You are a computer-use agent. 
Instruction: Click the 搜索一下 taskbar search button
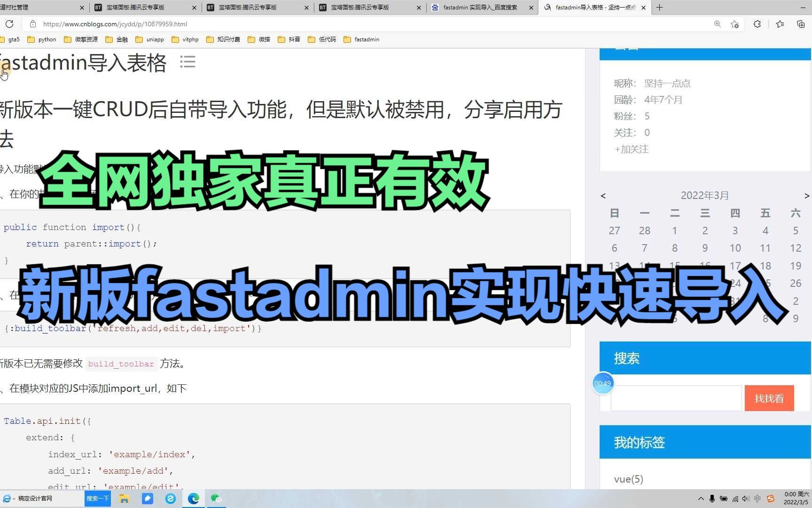point(98,498)
